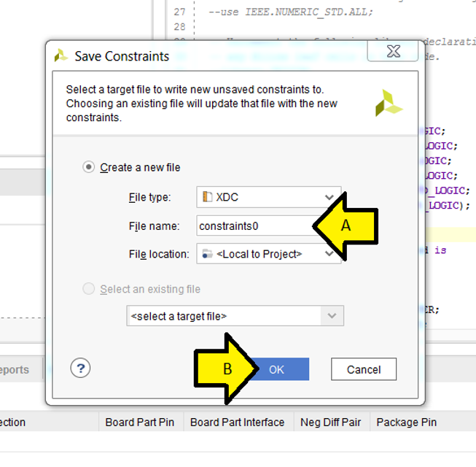Click the Neg Diff Pair column header
The height and width of the screenshot is (467, 476).
pyautogui.click(x=331, y=422)
